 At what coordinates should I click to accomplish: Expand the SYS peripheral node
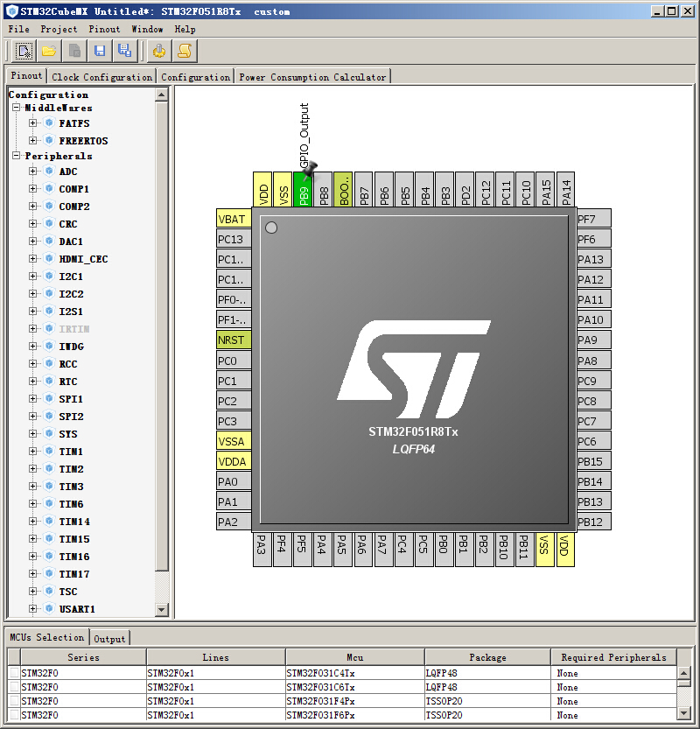pos(32,434)
